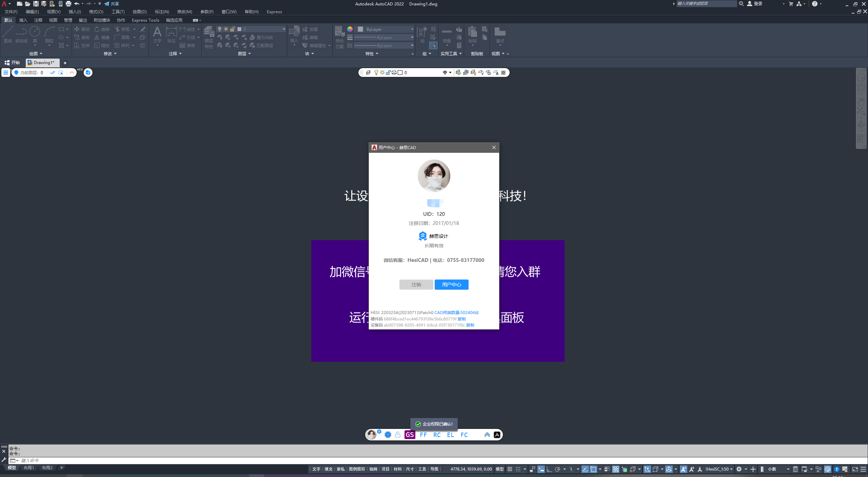The height and width of the screenshot is (477, 868).
Task: Click the user avatar in HesiCAD bar
Action: (x=372, y=435)
